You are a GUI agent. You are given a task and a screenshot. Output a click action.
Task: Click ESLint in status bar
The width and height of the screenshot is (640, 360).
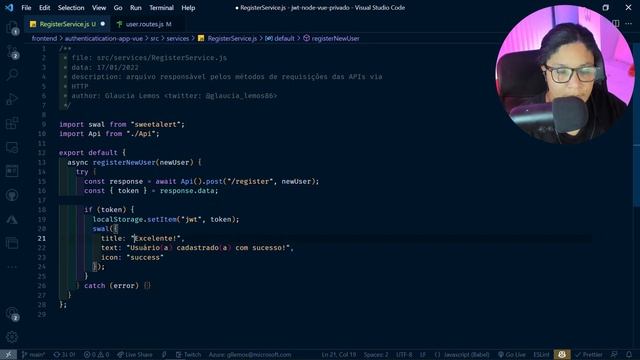click(541, 355)
